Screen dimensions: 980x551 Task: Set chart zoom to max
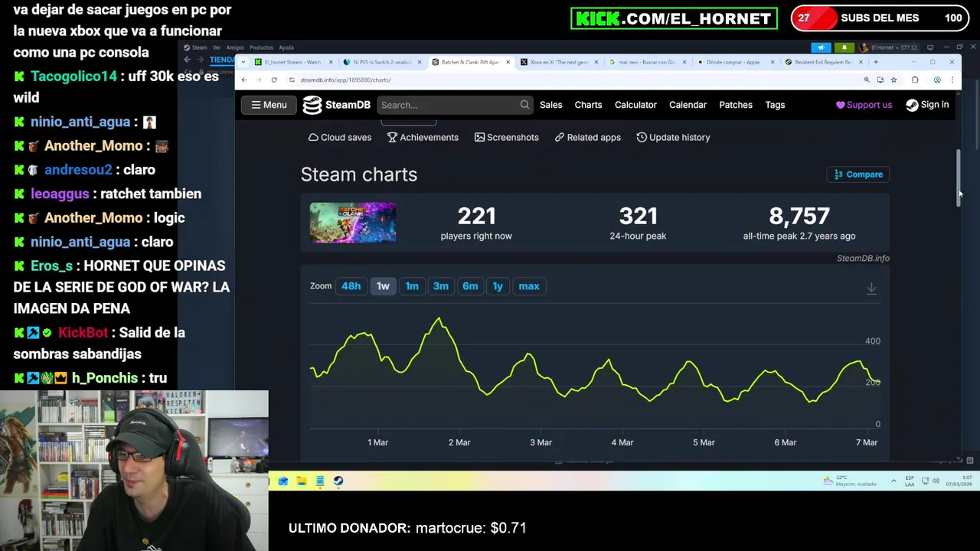pyautogui.click(x=529, y=286)
